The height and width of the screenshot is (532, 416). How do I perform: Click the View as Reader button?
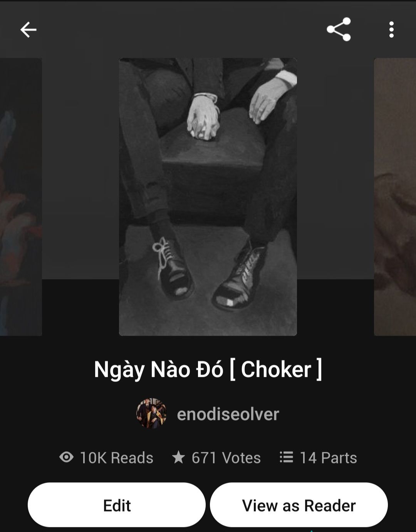[299, 505]
